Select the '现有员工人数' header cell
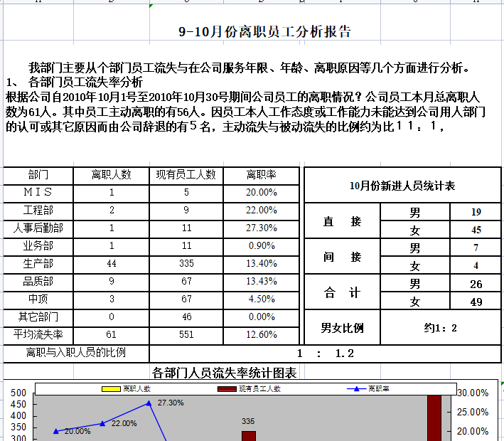The height and width of the screenshot is (441, 504). point(186,176)
